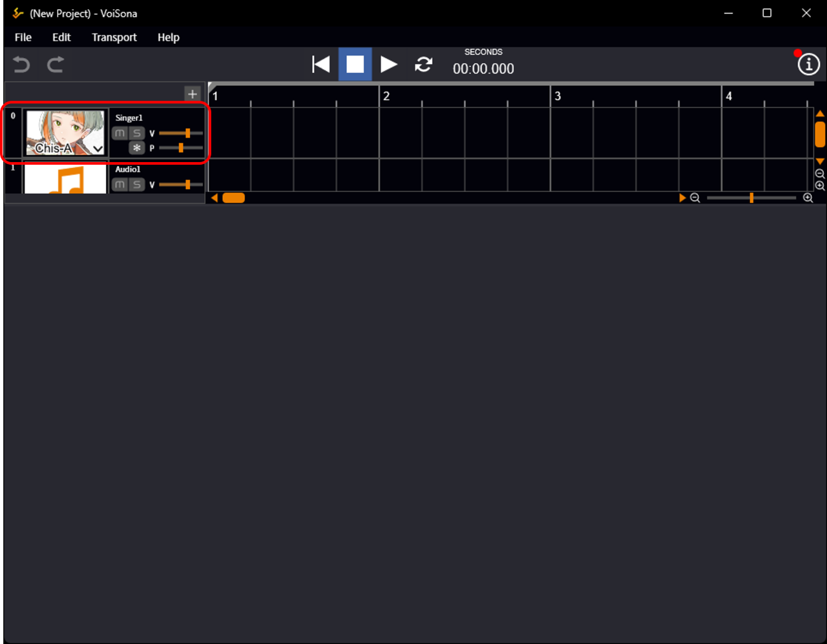Open the Transport menu
Image resolution: width=827 pixels, height=644 pixels.
(x=114, y=37)
